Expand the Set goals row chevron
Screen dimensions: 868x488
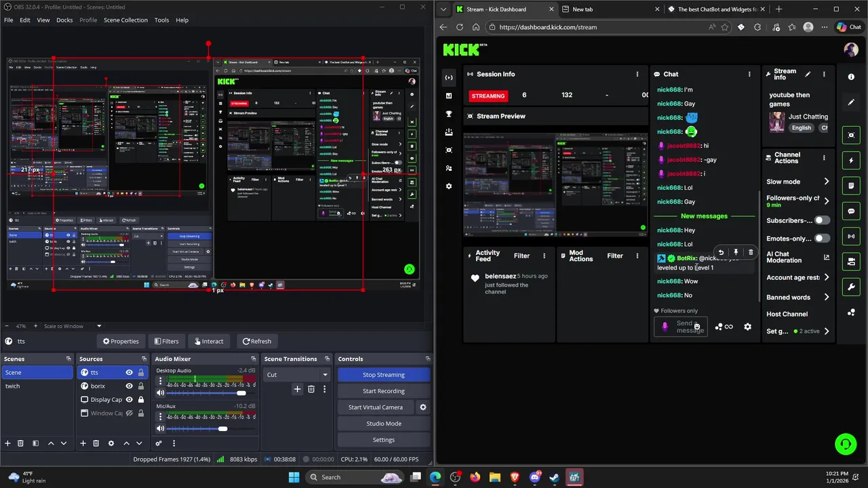826,331
